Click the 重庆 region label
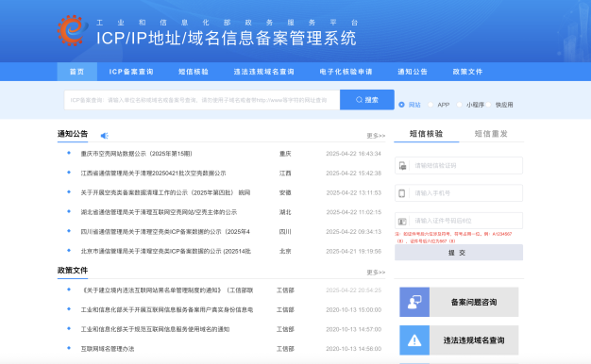The height and width of the screenshot is (364, 591). (x=285, y=154)
